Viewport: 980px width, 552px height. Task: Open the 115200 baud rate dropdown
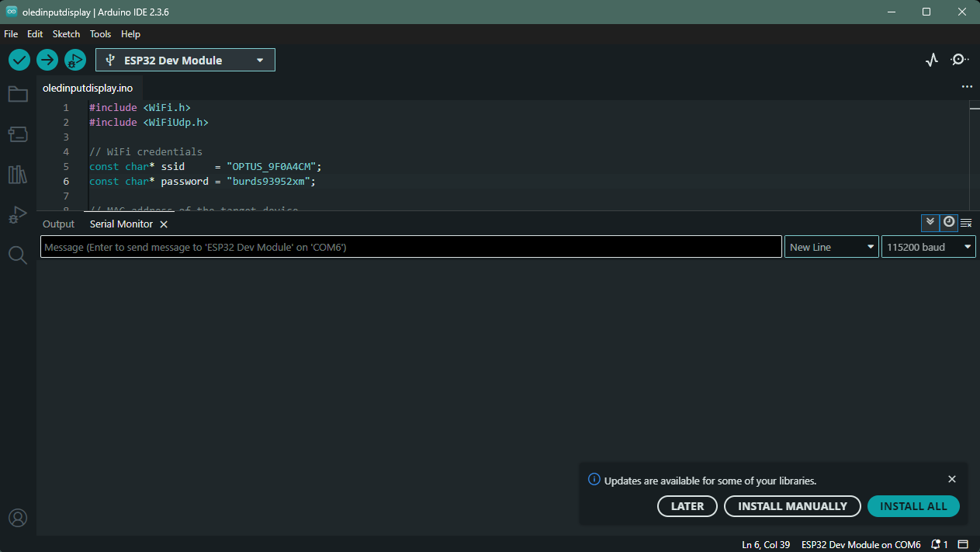[929, 247]
